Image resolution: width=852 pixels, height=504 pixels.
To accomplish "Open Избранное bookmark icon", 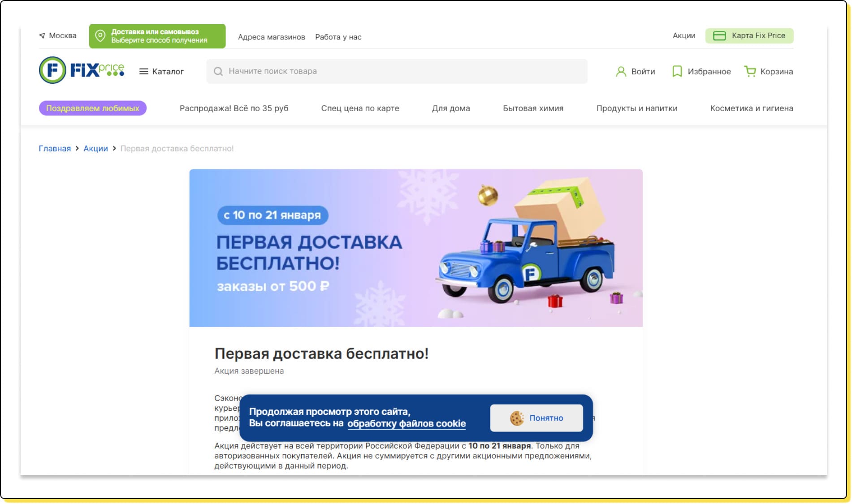I will (677, 72).
